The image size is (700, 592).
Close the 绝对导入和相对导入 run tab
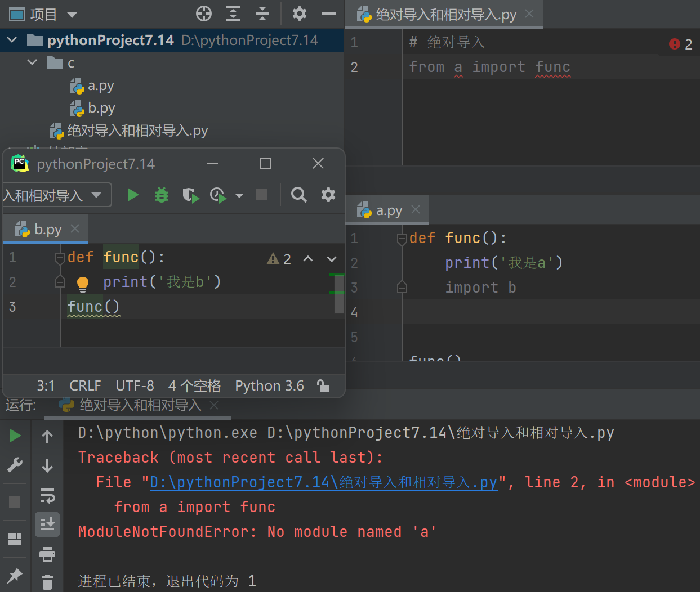click(214, 405)
